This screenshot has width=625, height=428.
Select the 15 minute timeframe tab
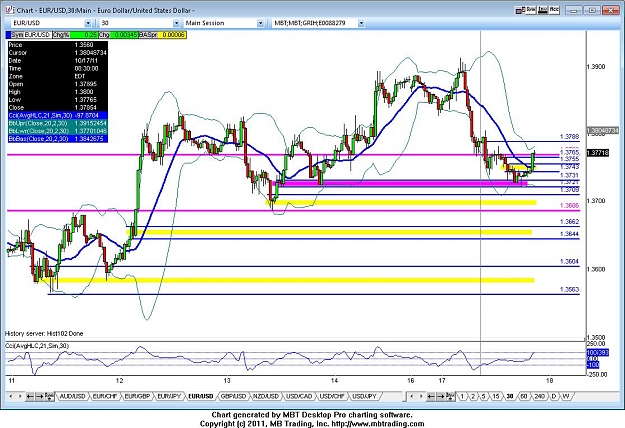(x=495, y=396)
